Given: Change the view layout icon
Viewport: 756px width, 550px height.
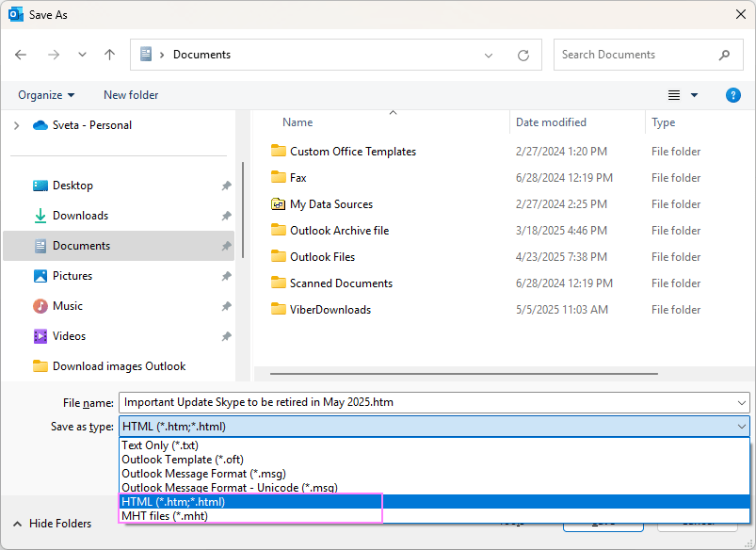Looking at the screenshot, I should [674, 95].
